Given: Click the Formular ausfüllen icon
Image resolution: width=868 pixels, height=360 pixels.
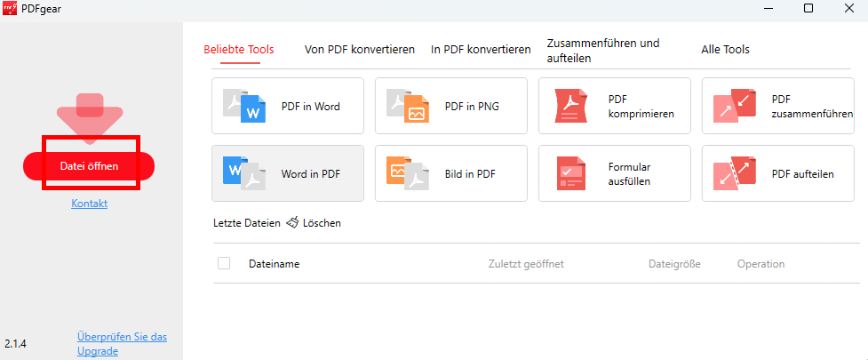Looking at the screenshot, I should point(570,173).
